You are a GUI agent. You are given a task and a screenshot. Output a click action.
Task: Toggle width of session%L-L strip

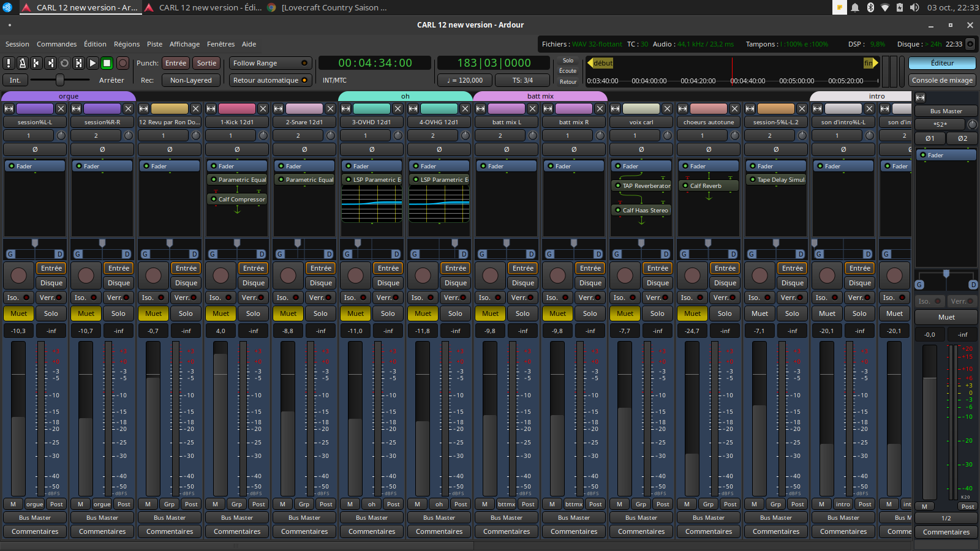(x=9, y=108)
